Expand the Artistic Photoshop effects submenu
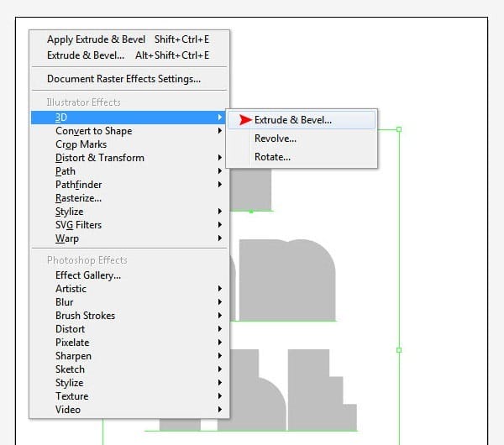The image size is (504, 445). coord(71,289)
